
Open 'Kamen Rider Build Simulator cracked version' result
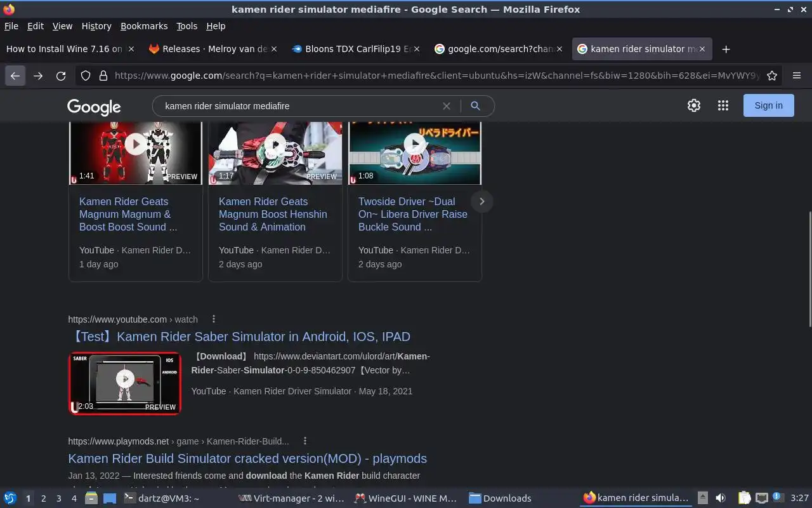[x=247, y=458]
